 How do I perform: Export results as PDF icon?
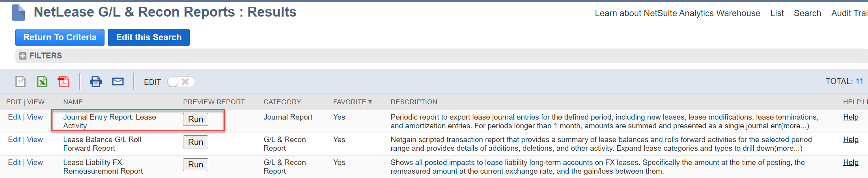63,82
